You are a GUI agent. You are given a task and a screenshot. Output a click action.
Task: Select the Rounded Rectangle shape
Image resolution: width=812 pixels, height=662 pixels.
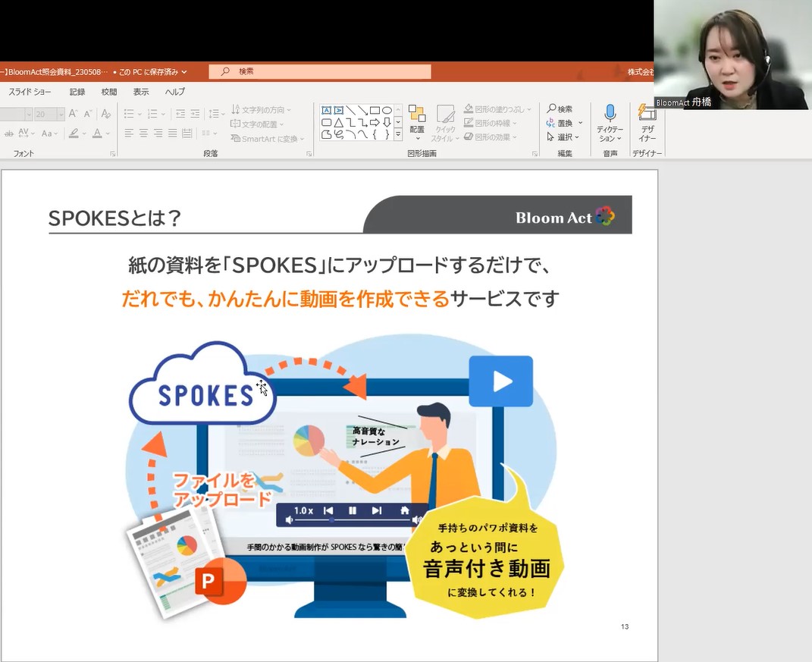326,123
